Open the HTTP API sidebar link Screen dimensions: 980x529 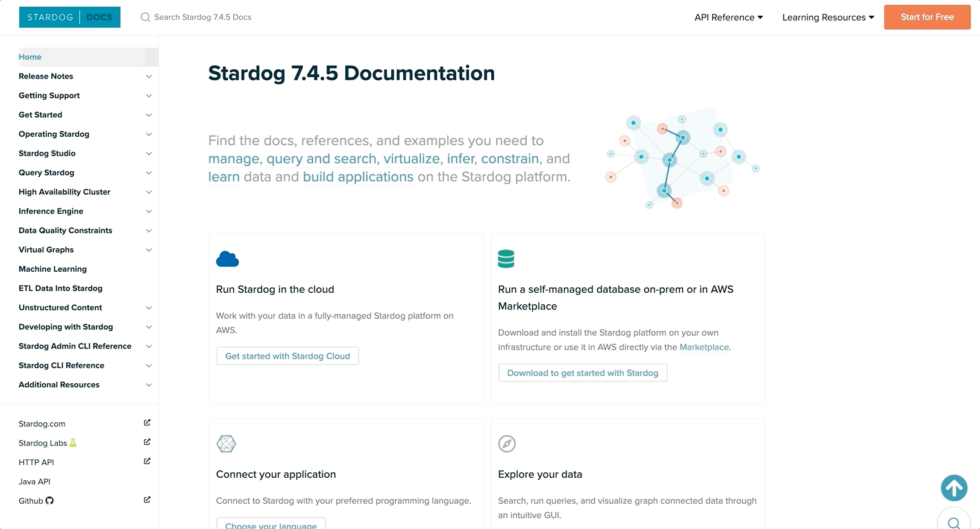tap(36, 462)
